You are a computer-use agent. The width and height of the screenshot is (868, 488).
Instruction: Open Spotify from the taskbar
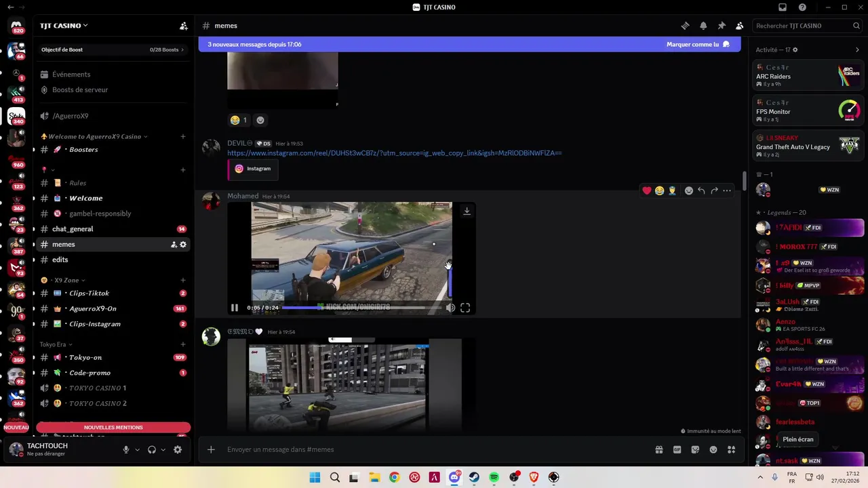click(x=494, y=478)
